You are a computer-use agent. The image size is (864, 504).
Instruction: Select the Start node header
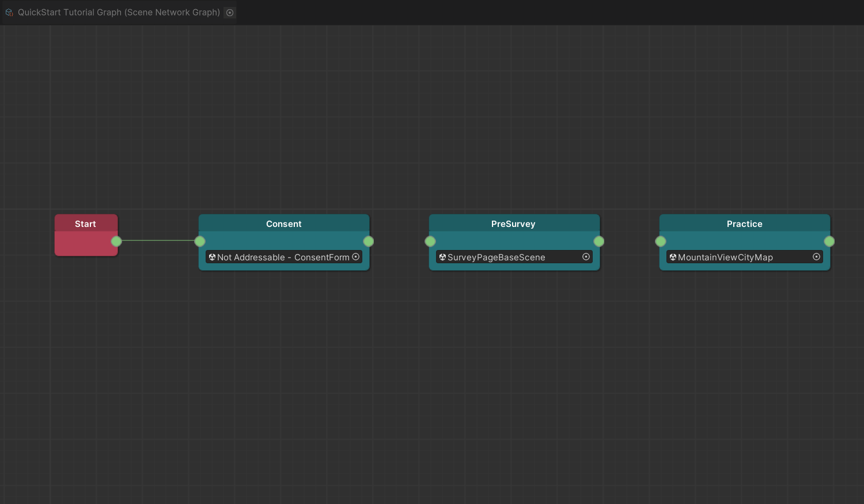tap(86, 223)
